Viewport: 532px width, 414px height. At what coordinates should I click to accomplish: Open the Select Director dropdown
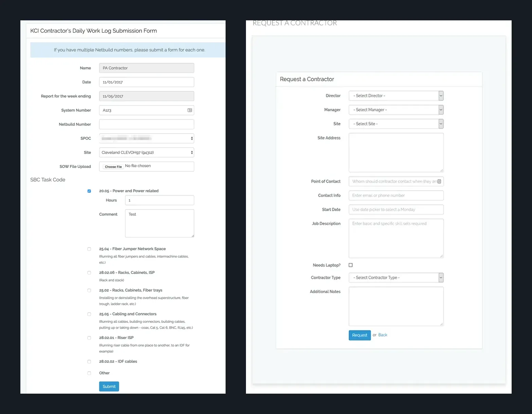click(x=396, y=96)
